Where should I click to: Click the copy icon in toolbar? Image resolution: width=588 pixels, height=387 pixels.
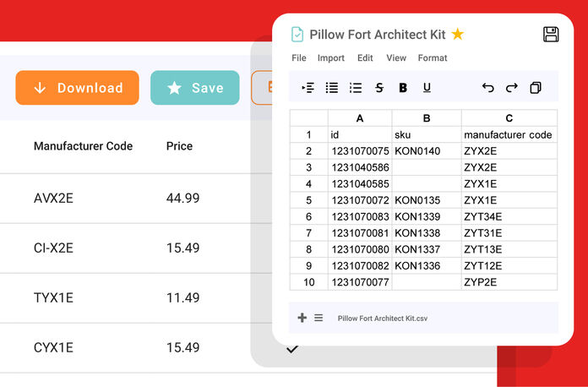point(535,87)
